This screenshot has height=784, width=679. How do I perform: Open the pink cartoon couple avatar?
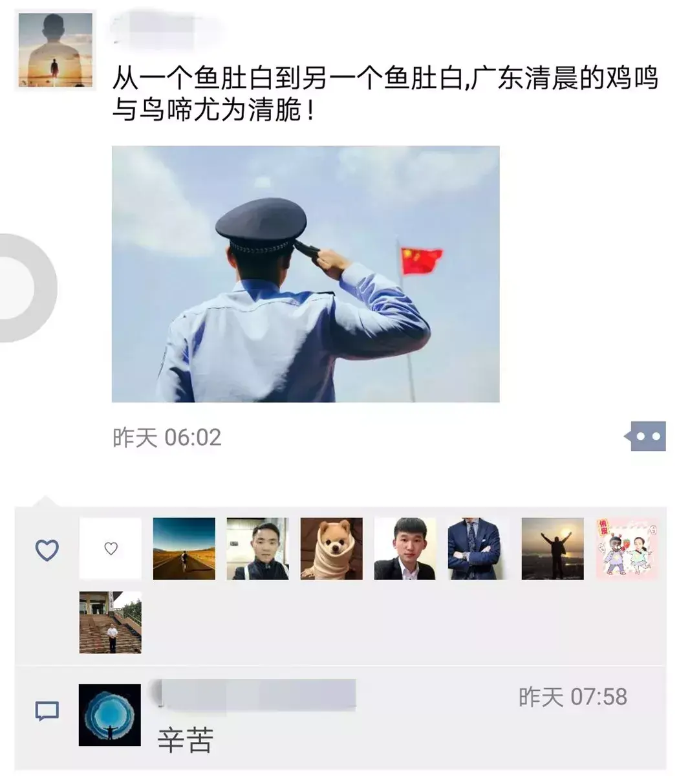tap(627, 549)
